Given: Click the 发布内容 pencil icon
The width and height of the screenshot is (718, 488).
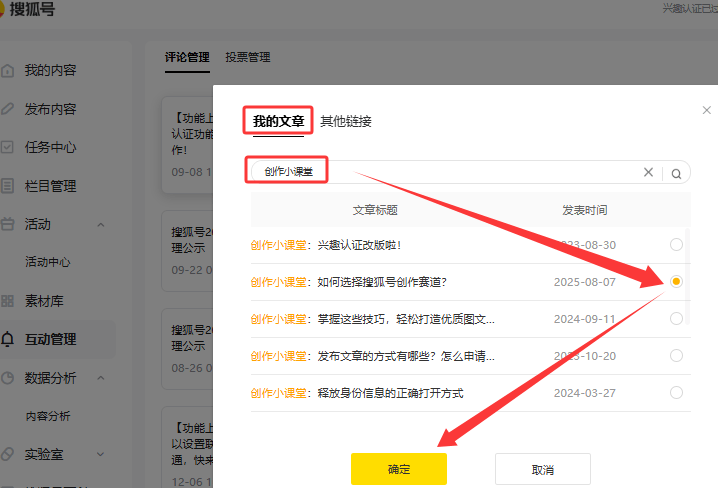Looking at the screenshot, I should (x=7, y=109).
